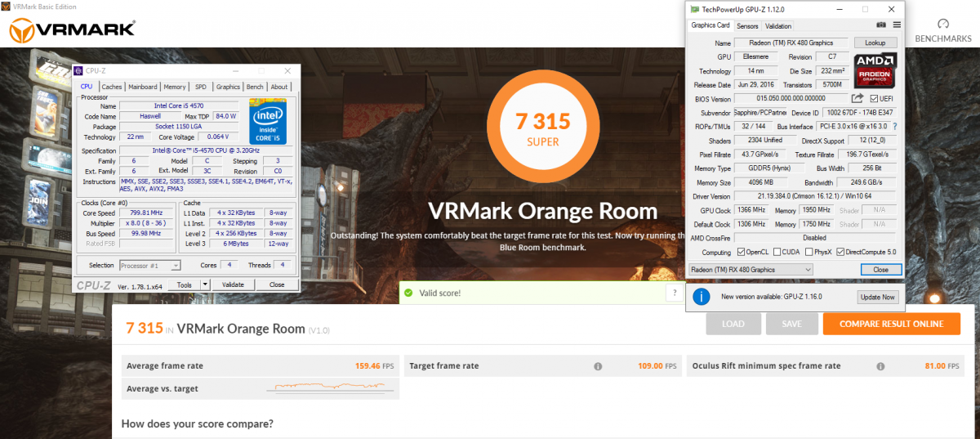The height and width of the screenshot is (439, 980).
Task: Click the Valid score message
Action: (440, 293)
